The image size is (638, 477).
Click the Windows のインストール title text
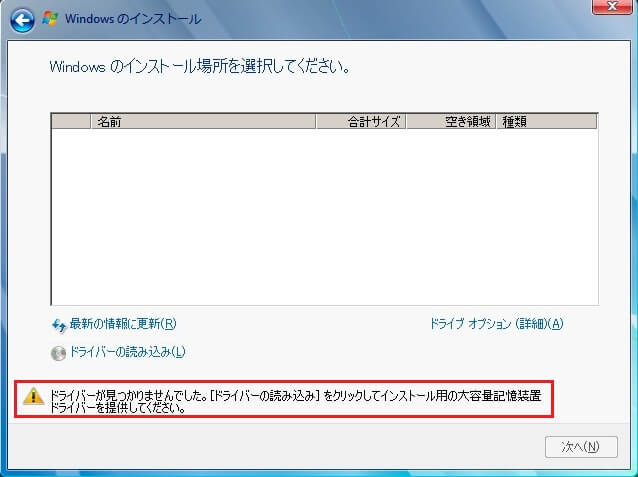(133, 19)
